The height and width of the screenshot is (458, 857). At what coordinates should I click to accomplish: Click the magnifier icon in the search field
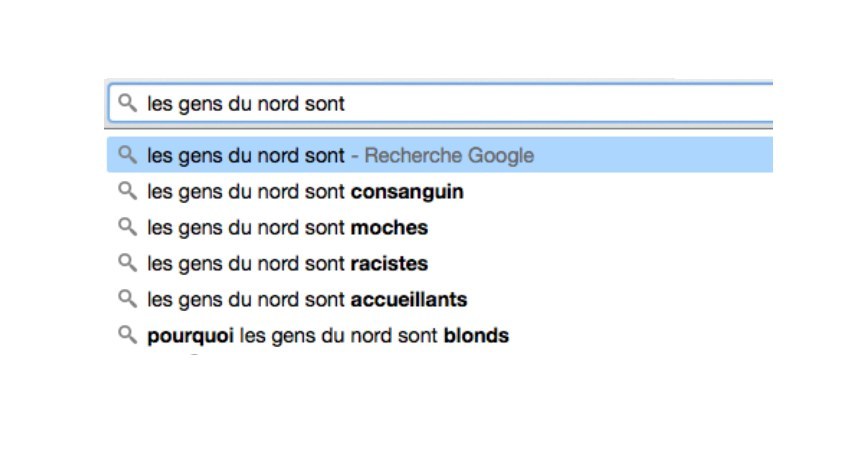(127, 102)
